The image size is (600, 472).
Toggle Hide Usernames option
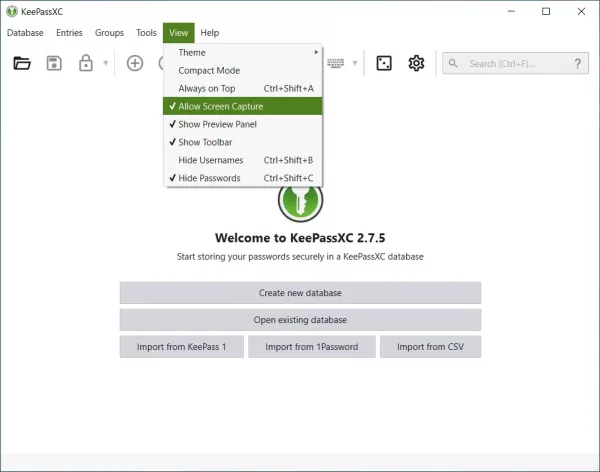(243, 160)
